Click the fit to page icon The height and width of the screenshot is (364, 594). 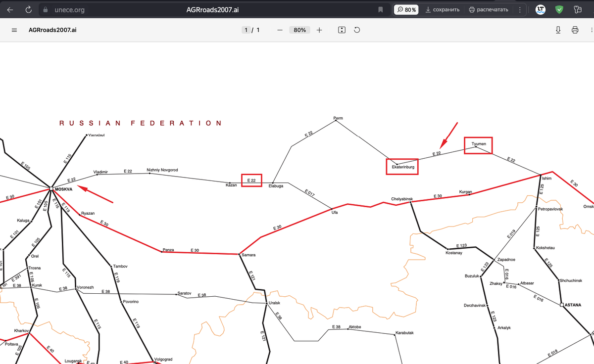coord(342,30)
